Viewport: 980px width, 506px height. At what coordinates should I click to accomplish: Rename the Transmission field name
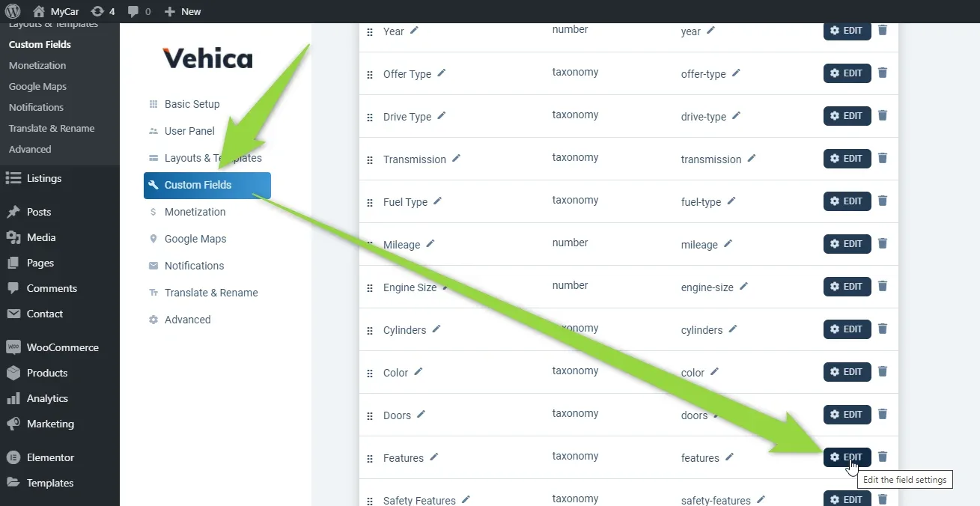(x=456, y=159)
